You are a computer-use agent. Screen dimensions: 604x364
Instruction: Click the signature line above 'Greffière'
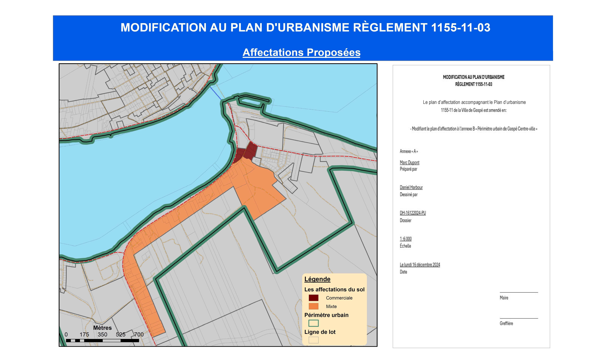pyautogui.click(x=519, y=318)
